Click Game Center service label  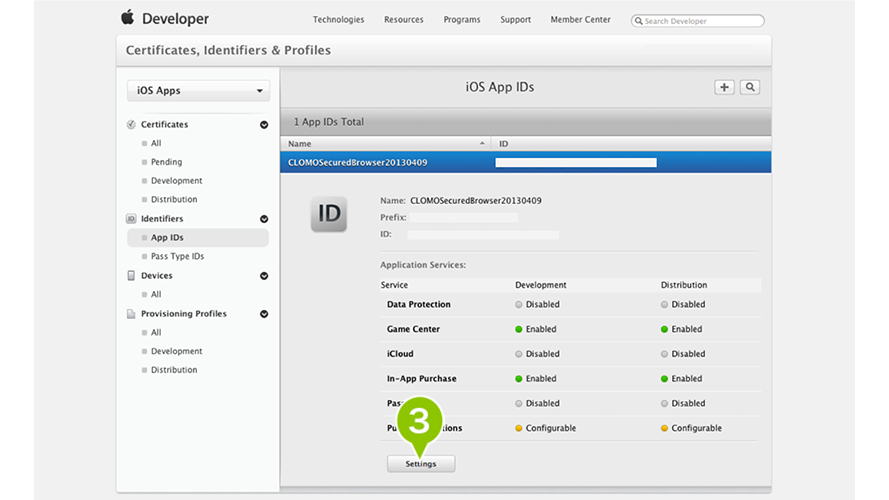click(x=413, y=329)
